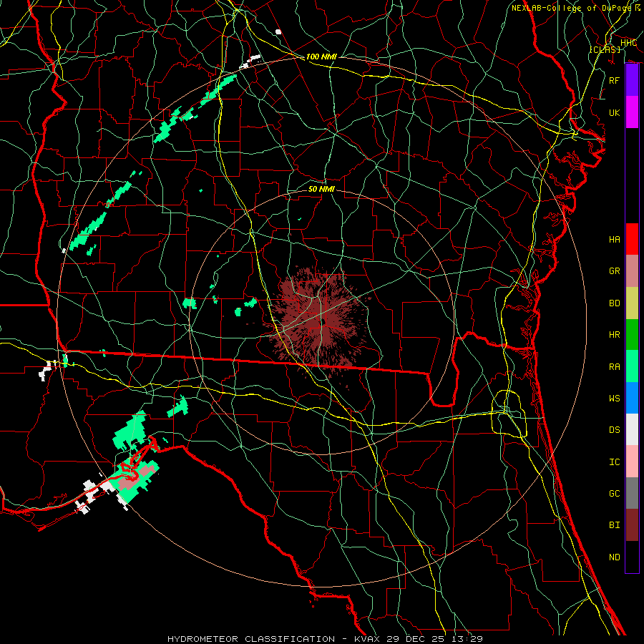Click the HHC product label
This screenshot has width=644, height=644.
pos(628,43)
